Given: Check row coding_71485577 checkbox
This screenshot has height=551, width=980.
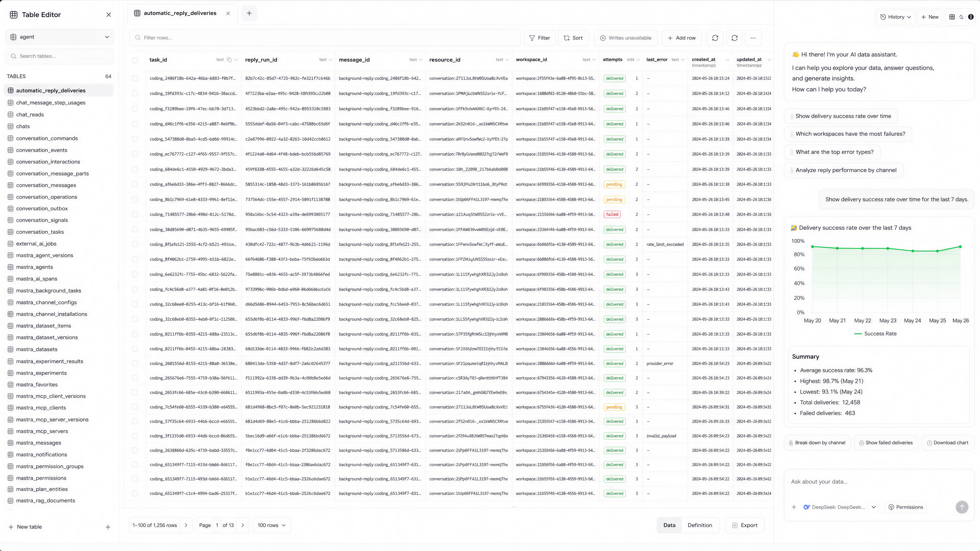Looking at the screenshot, I should pyautogui.click(x=135, y=215).
